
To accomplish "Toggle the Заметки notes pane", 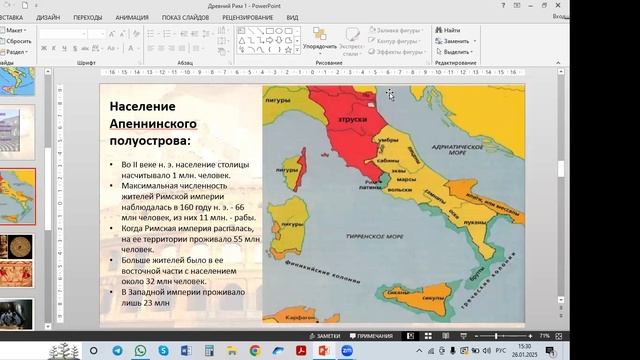I will point(325,336).
